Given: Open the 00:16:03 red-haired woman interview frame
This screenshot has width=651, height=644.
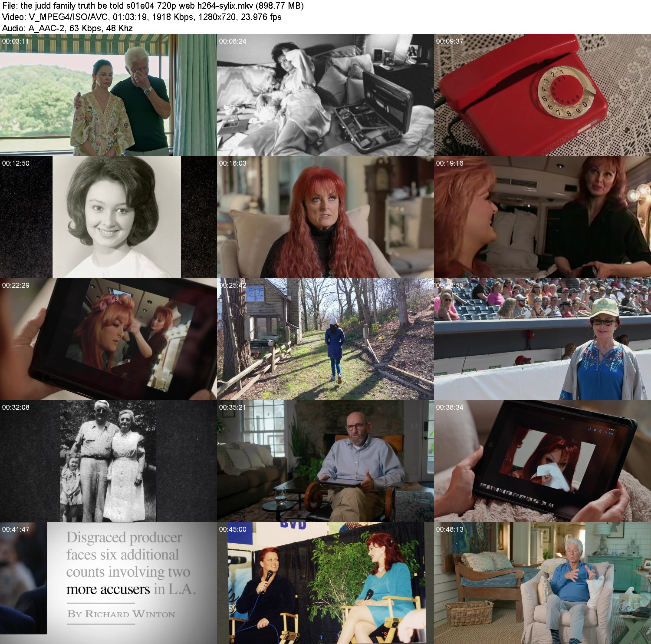Looking at the screenshot, I should (325, 217).
